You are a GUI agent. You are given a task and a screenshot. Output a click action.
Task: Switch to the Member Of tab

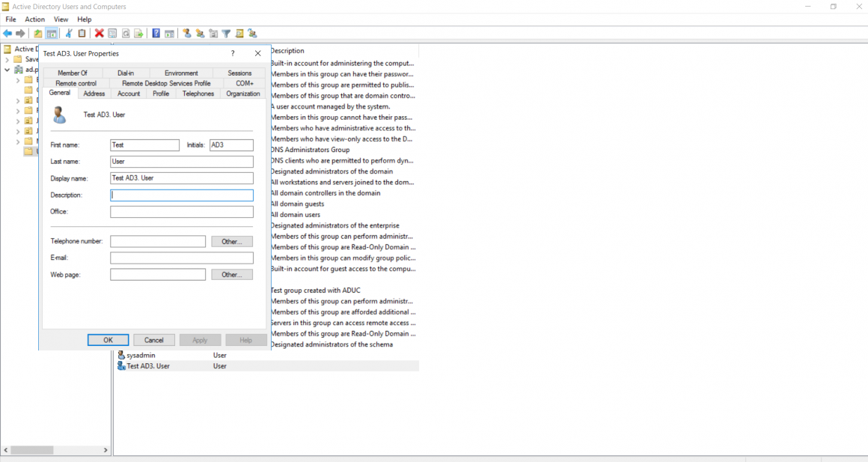73,73
